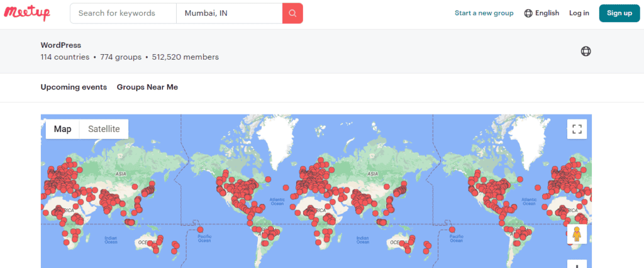Image resolution: width=644 pixels, height=268 pixels.
Task: Click the red search magnifier button
Action: (x=292, y=13)
